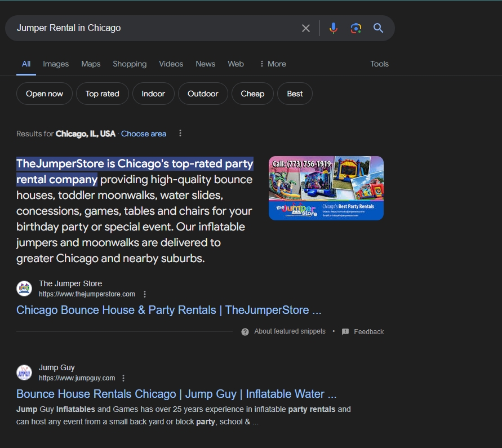Click the question mark icon for featured snippets
Image resolution: width=502 pixels, height=448 pixels.
point(245,332)
